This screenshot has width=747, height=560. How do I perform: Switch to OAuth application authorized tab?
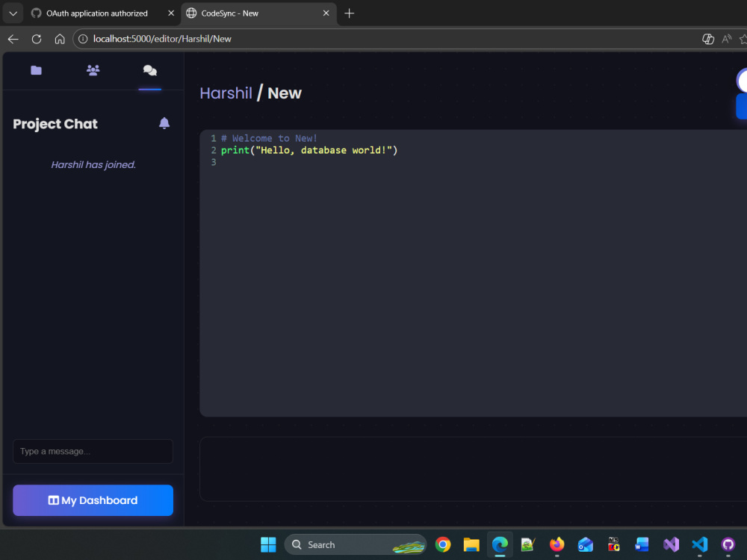96,13
